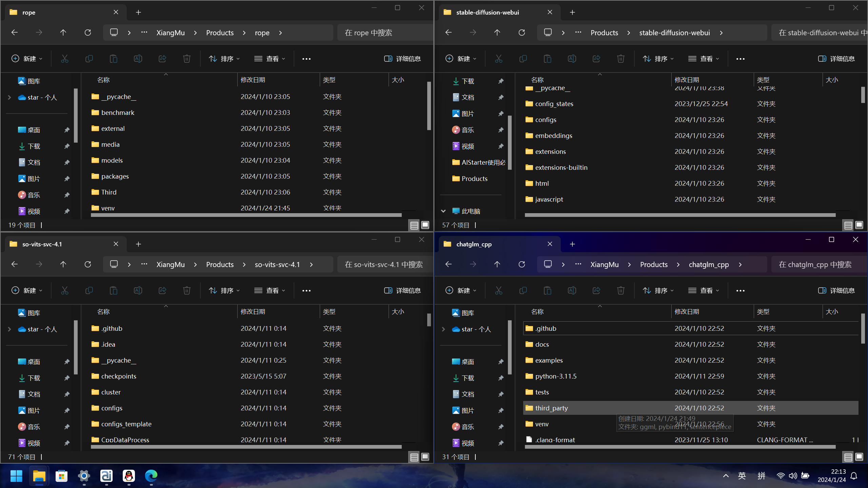868x488 pixels.
Task: Expand chevron after rope in address bar
Action: 280,33
